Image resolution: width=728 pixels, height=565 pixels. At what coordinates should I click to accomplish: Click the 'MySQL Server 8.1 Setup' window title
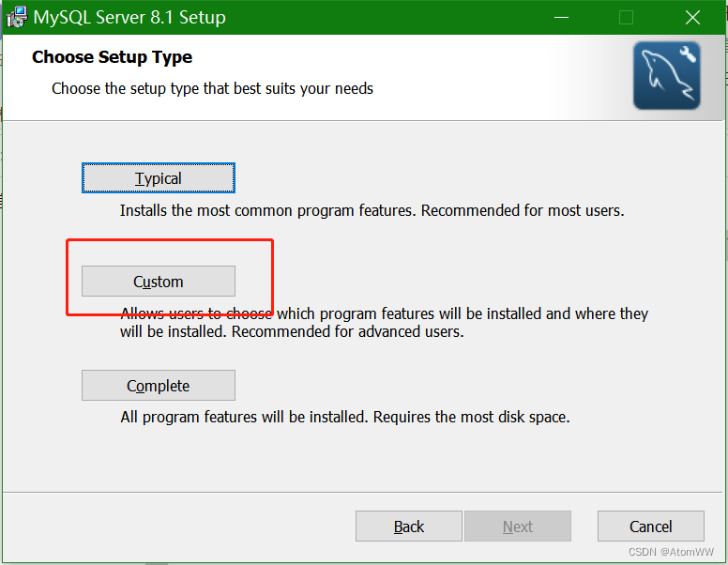tap(129, 17)
